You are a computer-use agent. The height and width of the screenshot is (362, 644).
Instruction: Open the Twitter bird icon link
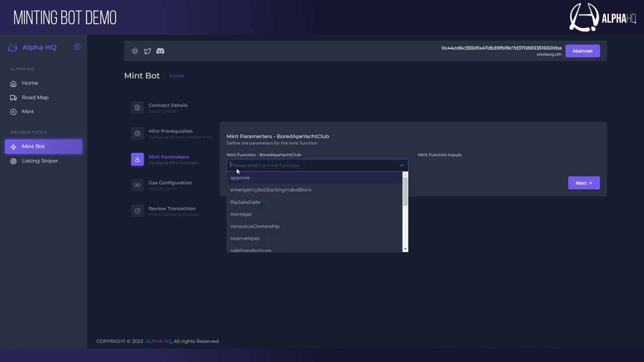pyautogui.click(x=147, y=51)
